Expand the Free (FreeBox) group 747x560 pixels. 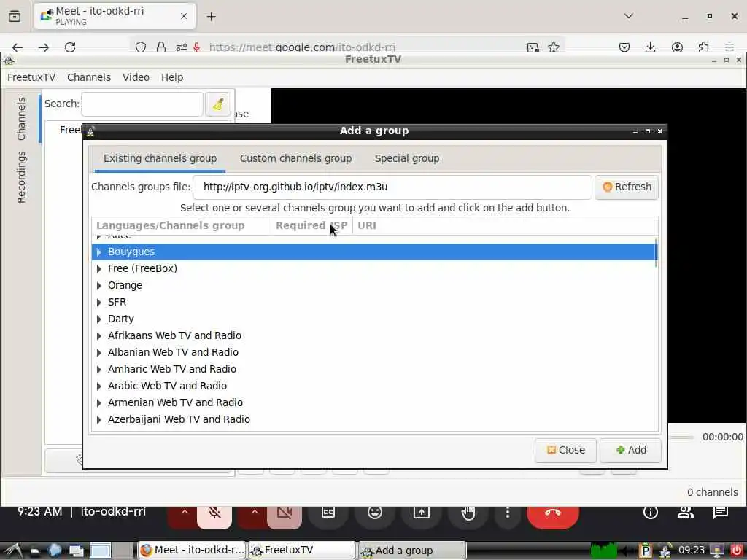pos(99,268)
